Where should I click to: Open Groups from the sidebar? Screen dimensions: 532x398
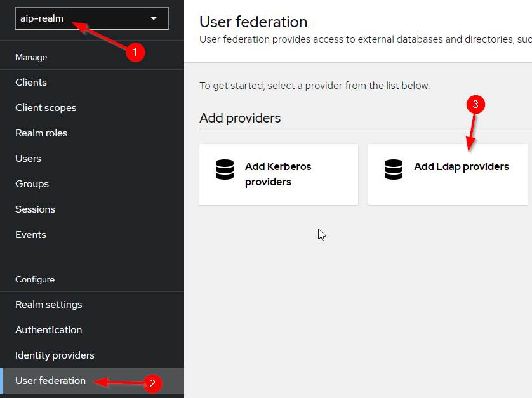(32, 184)
